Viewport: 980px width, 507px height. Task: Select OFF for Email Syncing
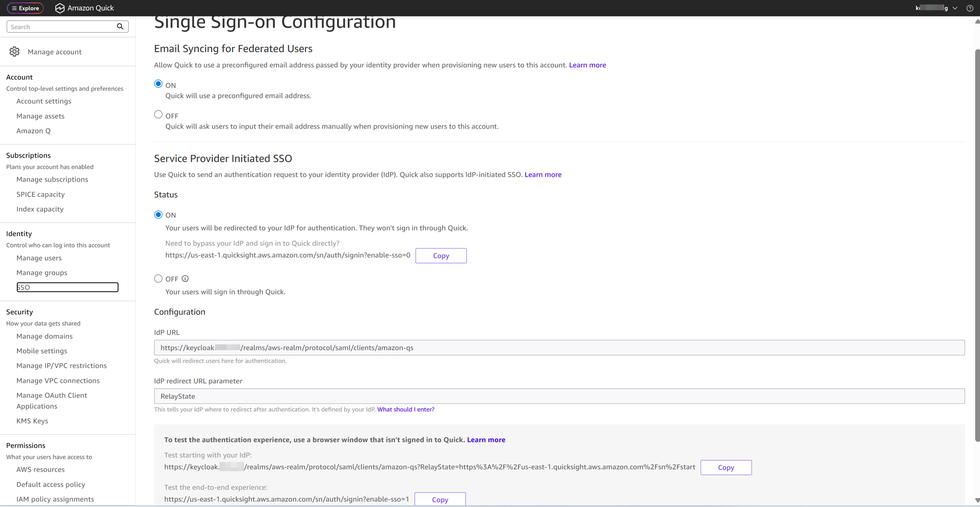click(x=158, y=115)
